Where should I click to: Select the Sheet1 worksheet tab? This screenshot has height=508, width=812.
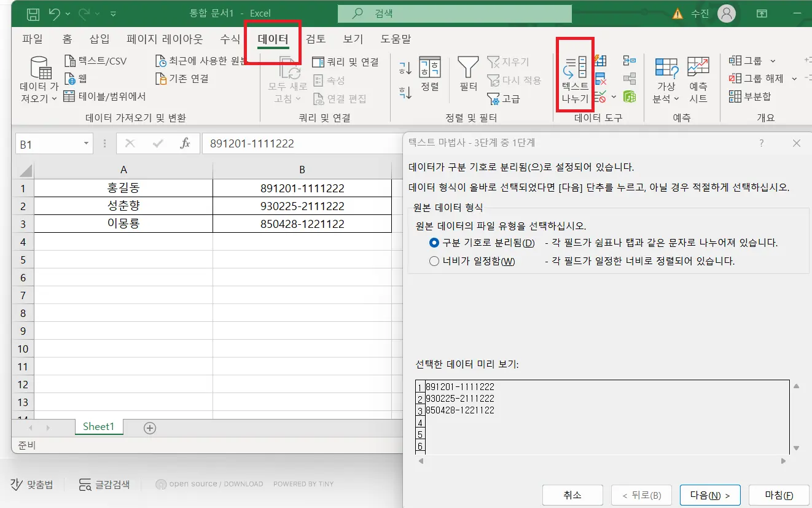pyautogui.click(x=99, y=427)
